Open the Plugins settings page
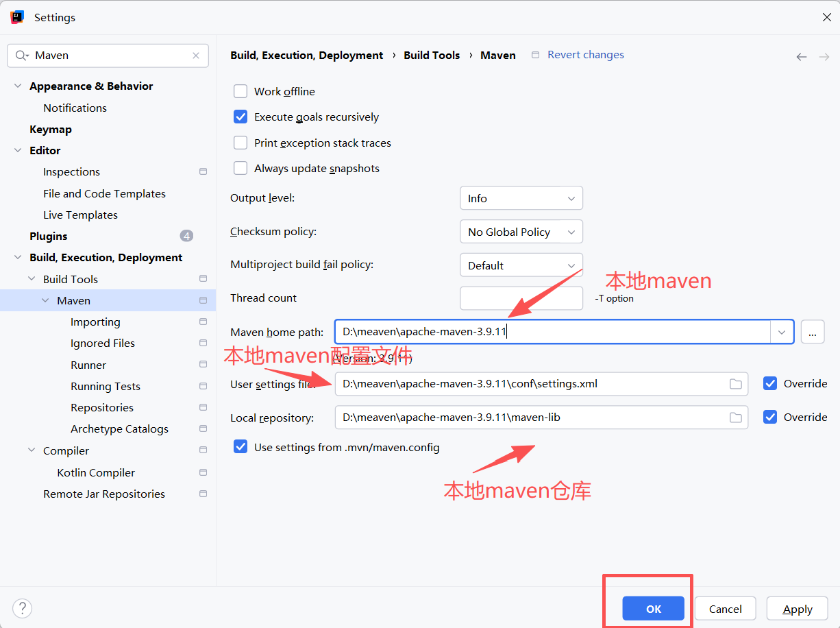 (49, 236)
